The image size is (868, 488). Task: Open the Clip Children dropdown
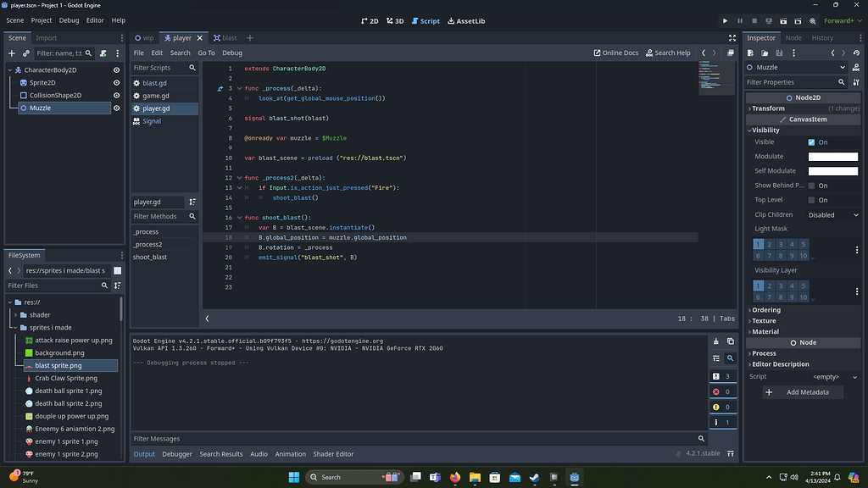[x=833, y=215]
